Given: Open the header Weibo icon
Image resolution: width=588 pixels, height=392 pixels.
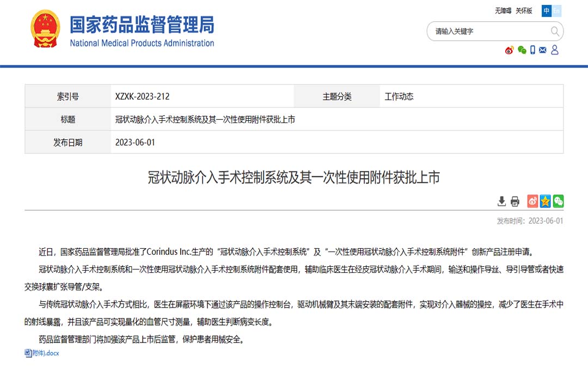Looking at the screenshot, I should point(509,50).
